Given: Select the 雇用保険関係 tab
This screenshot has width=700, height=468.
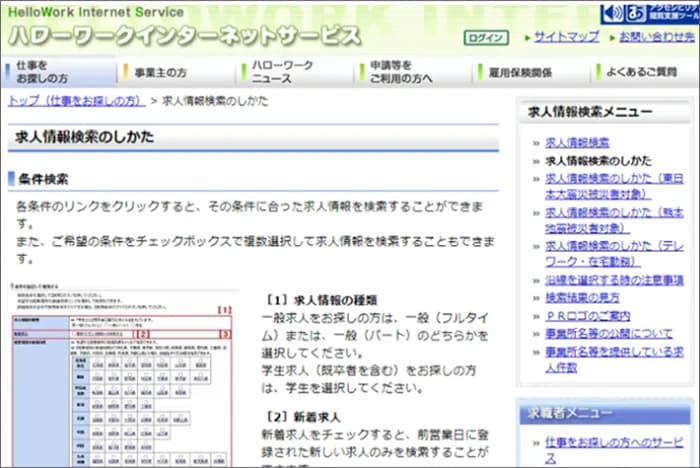Looking at the screenshot, I should coord(532,72).
